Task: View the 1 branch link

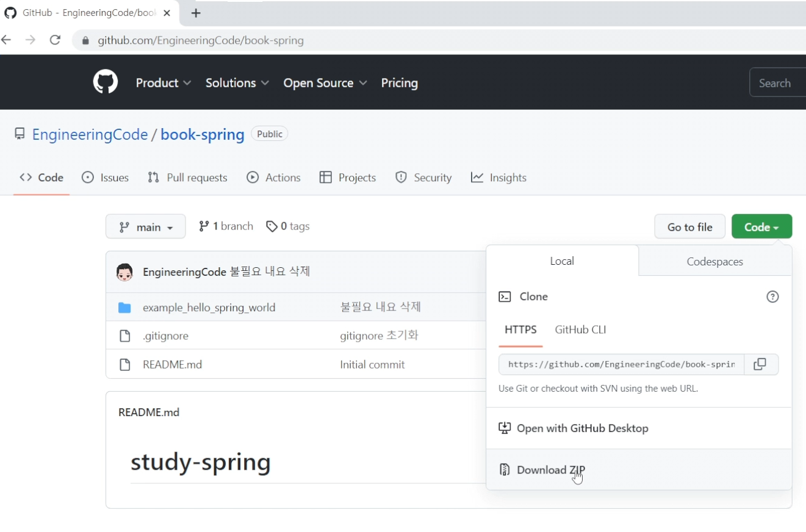Action: [226, 226]
